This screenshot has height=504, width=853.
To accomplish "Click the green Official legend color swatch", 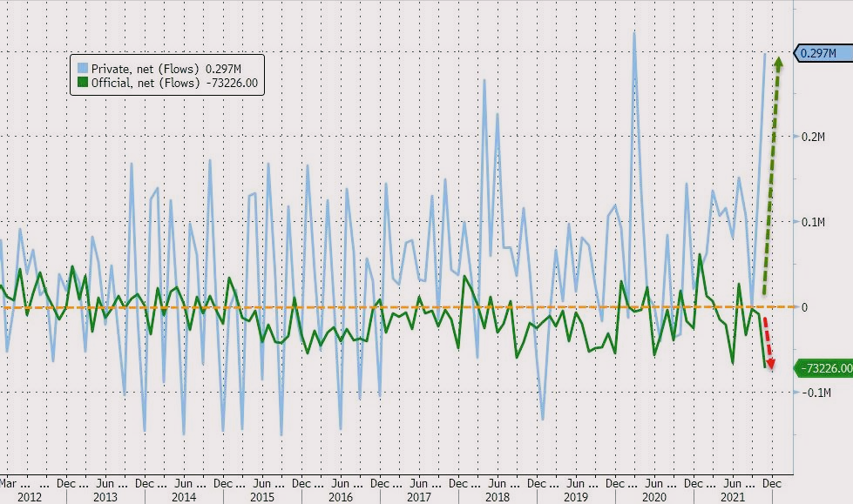I will pos(82,83).
